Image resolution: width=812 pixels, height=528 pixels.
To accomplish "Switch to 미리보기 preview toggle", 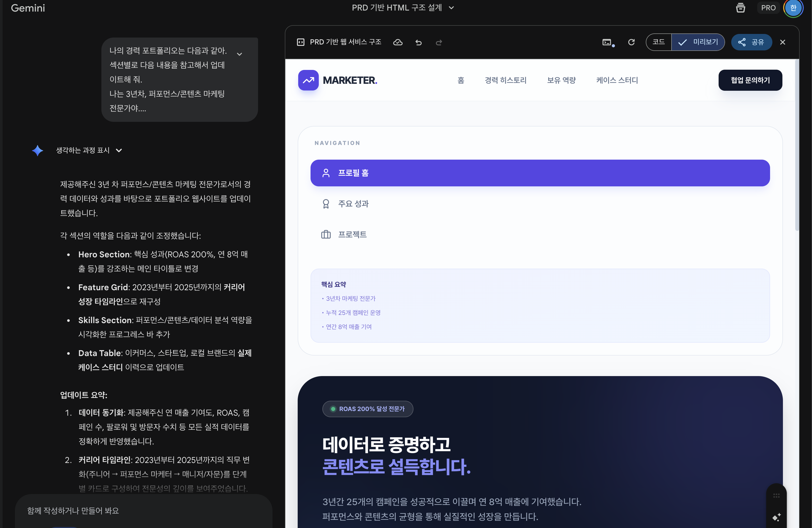I will click(x=698, y=42).
